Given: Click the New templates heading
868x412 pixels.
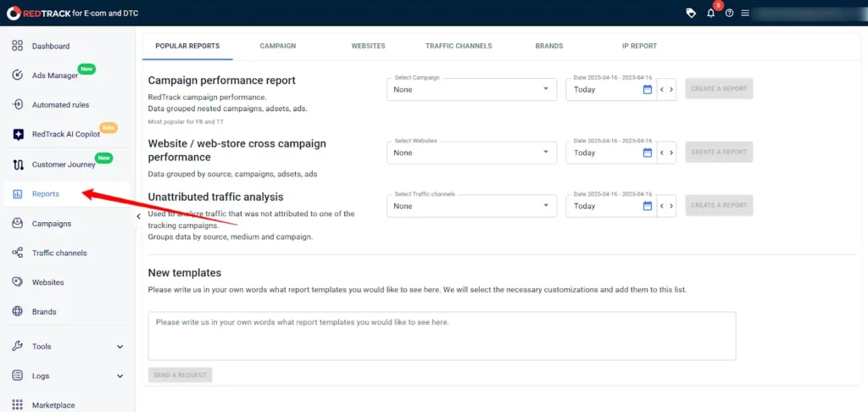Looking at the screenshot, I should (x=185, y=273).
